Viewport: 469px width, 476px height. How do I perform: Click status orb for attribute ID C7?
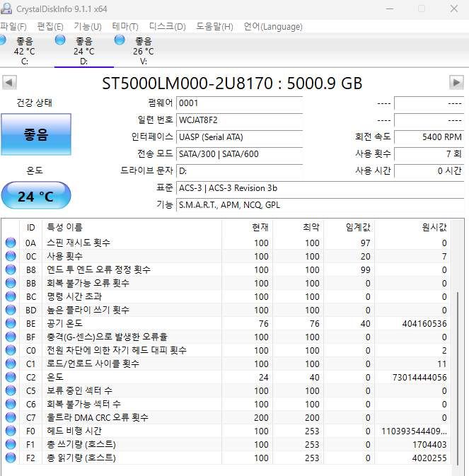click(11, 417)
